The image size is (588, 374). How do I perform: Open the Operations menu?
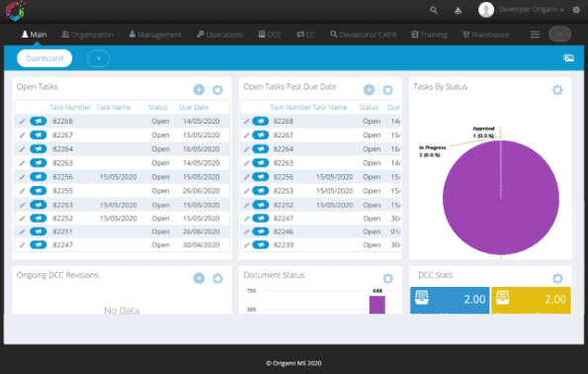click(x=219, y=35)
